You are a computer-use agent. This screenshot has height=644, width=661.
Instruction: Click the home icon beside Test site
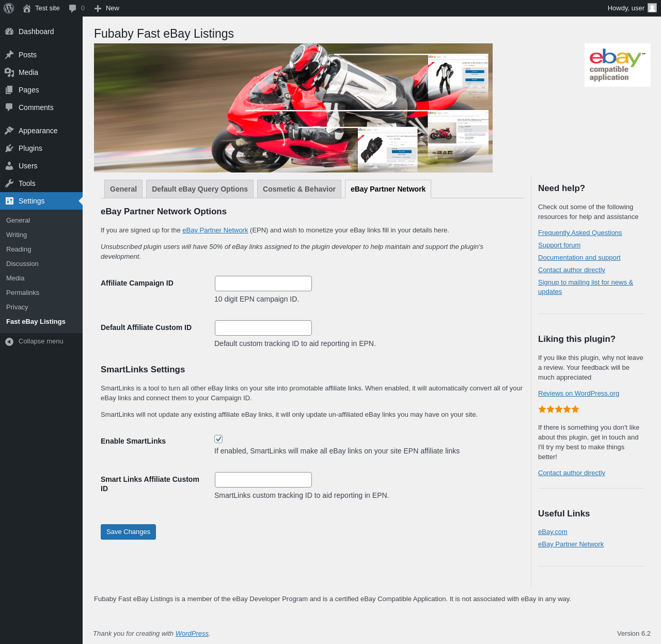[x=27, y=8]
